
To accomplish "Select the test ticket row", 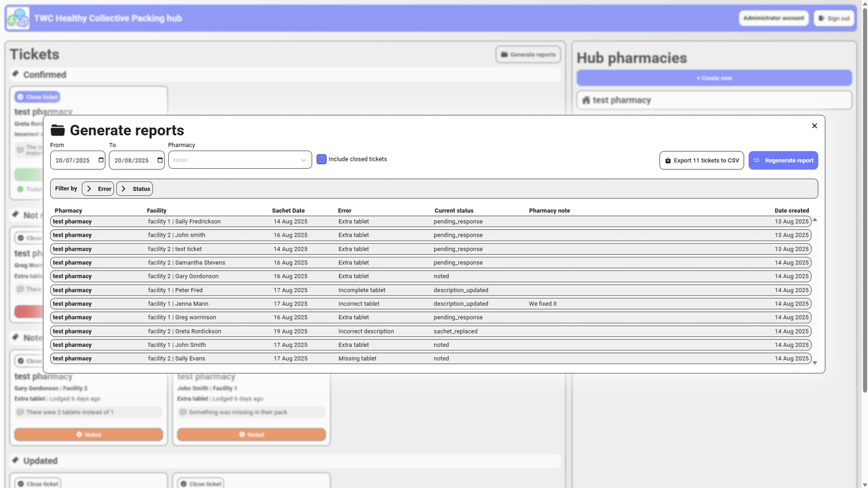I will (x=431, y=249).
